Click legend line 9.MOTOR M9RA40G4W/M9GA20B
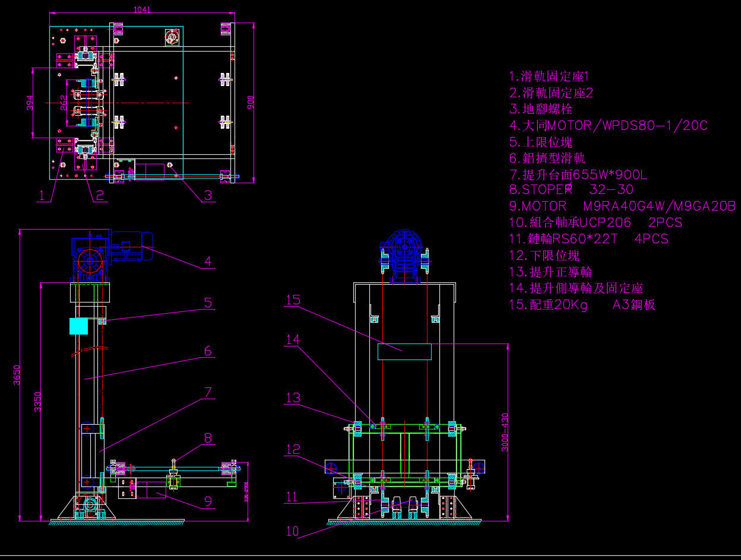 pos(622,206)
